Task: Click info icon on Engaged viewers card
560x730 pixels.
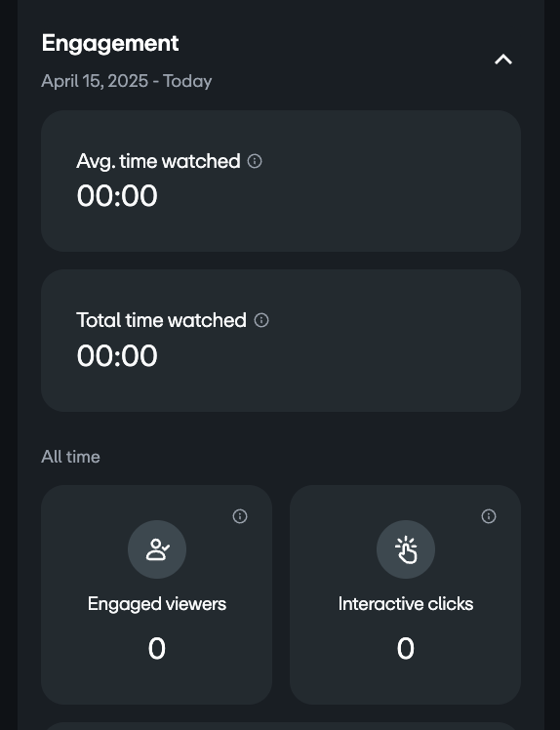Action: (240, 516)
